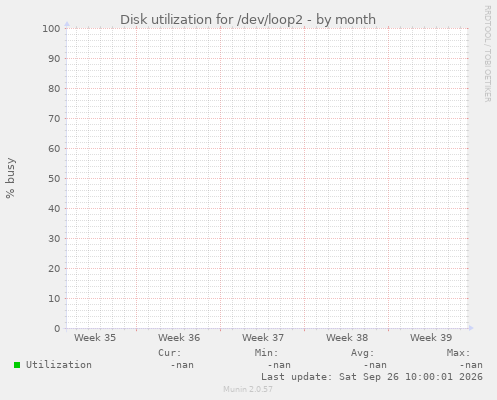
Task: Click the -nan value under Max:
Action: click(471, 365)
